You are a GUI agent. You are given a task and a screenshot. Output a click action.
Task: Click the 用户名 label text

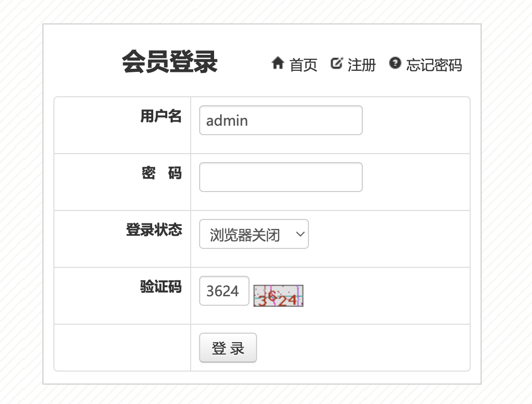pos(161,117)
